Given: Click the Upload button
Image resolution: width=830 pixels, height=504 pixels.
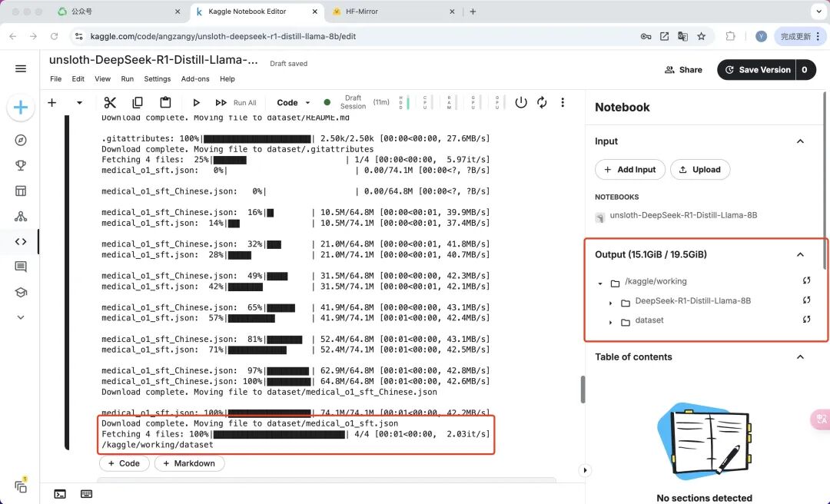Looking at the screenshot, I should [x=700, y=170].
